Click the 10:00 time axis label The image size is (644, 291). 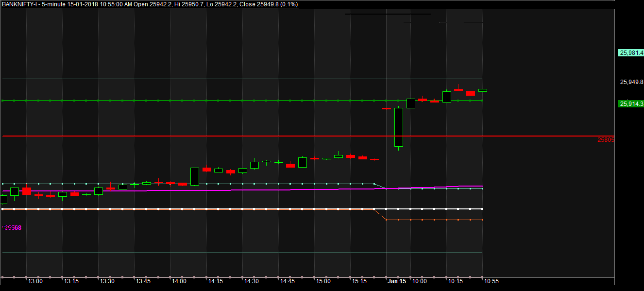[419, 281]
